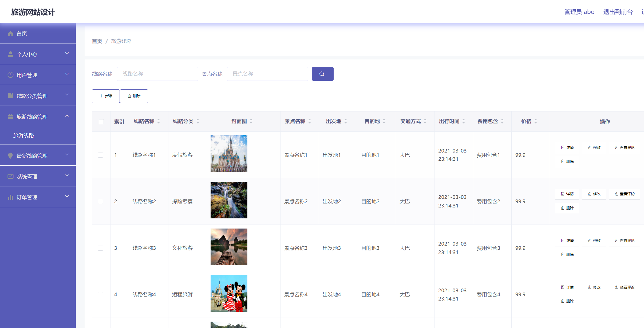Check the checkbox for row 线路名称4

(x=101, y=295)
